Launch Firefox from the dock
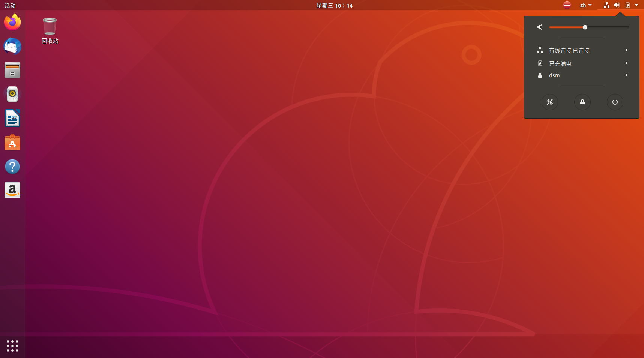Image resolution: width=644 pixels, height=358 pixels. click(x=12, y=22)
